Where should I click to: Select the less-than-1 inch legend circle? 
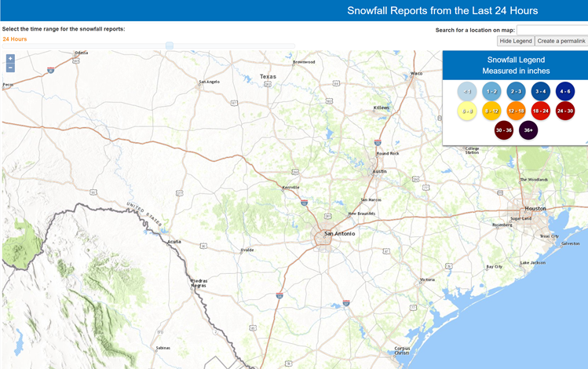click(468, 92)
